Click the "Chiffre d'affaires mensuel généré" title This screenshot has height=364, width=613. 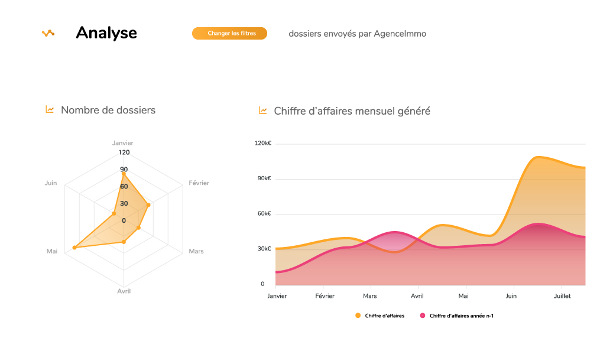(352, 111)
